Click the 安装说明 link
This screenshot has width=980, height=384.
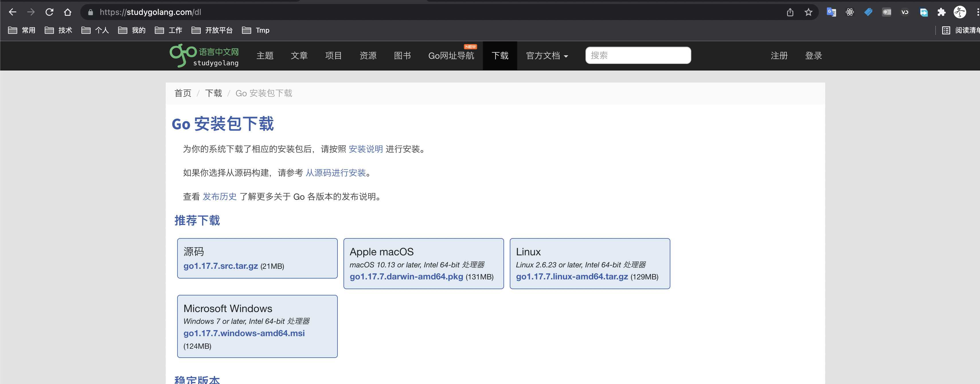tap(366, 149)
